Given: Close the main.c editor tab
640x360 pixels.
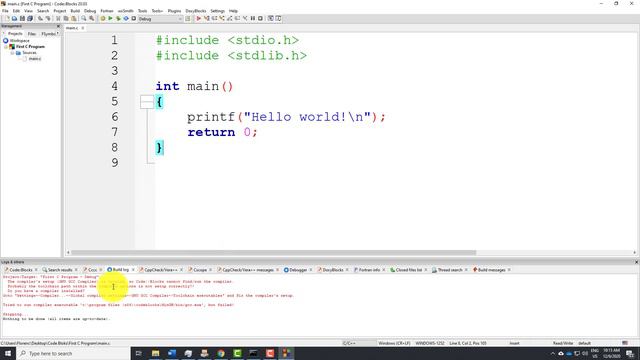Looking at the screenshot, I should coord(82,28).
